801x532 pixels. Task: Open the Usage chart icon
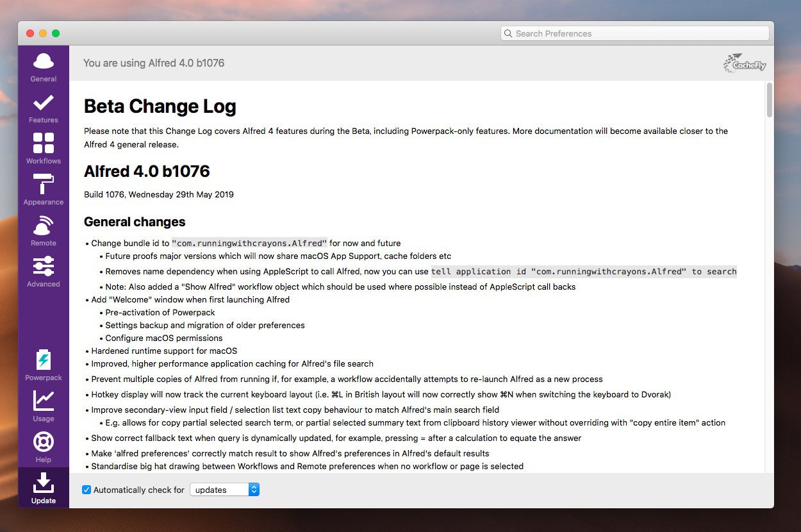(44, 401)
